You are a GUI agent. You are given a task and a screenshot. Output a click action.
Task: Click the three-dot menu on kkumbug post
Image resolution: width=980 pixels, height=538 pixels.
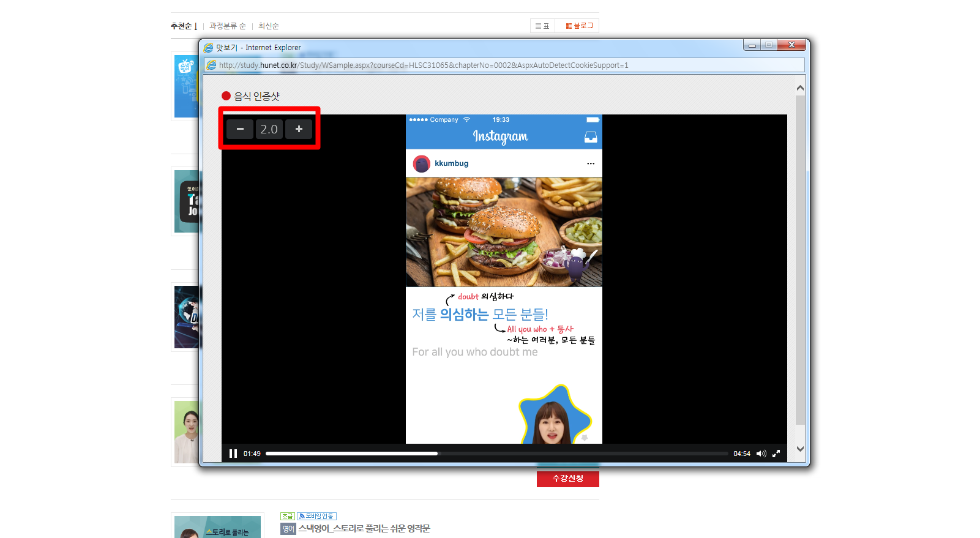point(591,163)
